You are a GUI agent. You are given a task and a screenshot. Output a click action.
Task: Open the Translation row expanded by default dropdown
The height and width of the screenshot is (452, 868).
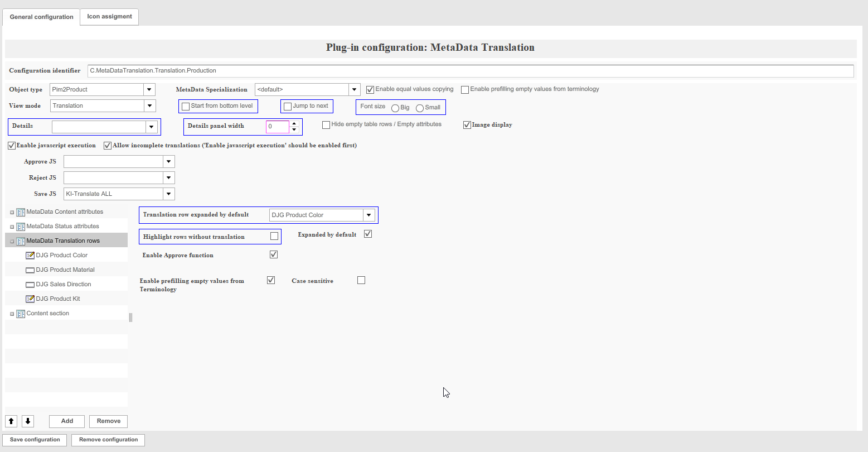(x=368, y=215)
